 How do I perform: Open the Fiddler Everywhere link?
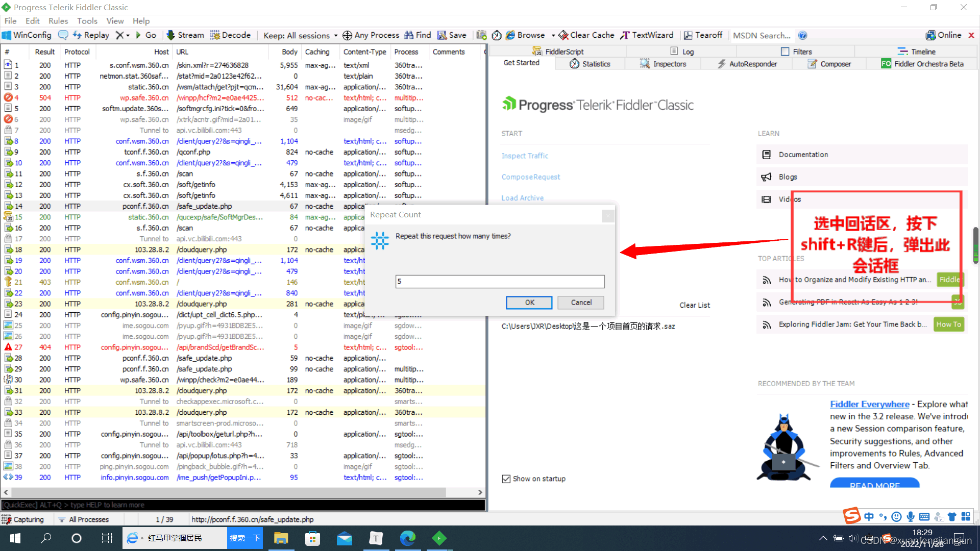coord(869,404)
